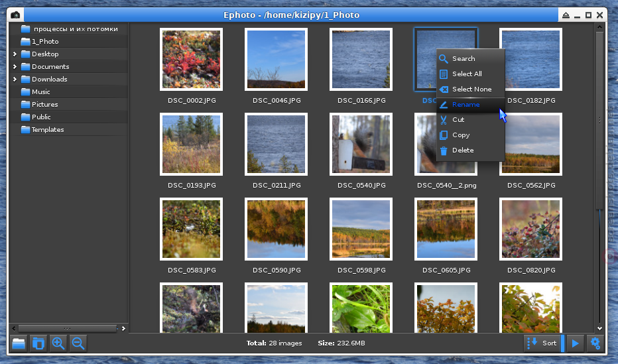Select thumbnail DSC_0598.JPG
The width and height of the screenshot is (618, 364).
click(x=361, y=229)
